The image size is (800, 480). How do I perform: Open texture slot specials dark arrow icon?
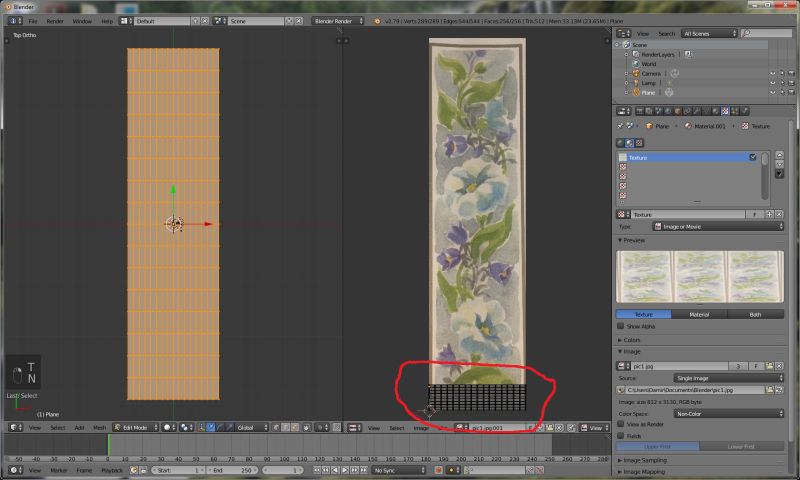[x=779, y=173]
